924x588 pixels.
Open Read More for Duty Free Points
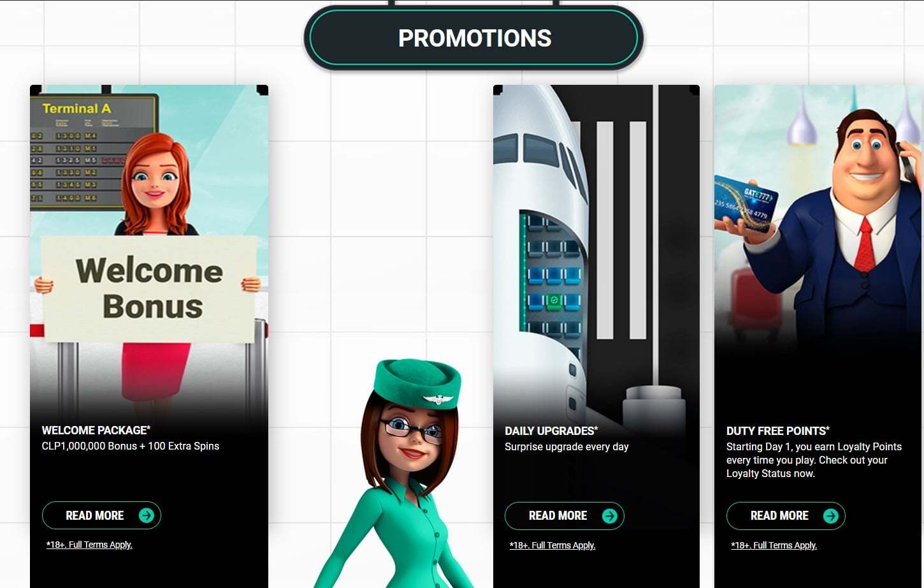pyautogui.click(x=786, y=516)
